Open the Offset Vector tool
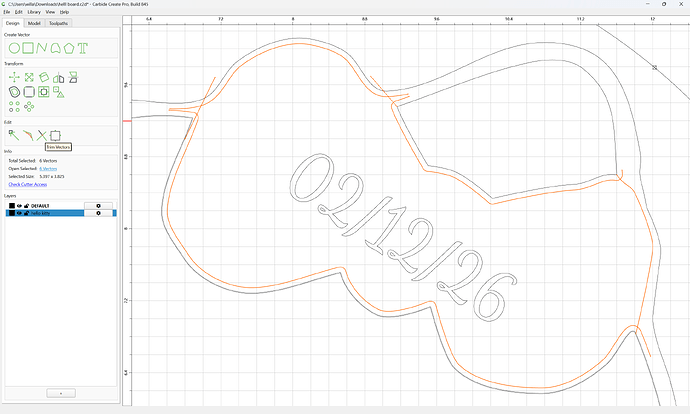Viewport: 690px width, 414px height. click(x=15, y=92)
